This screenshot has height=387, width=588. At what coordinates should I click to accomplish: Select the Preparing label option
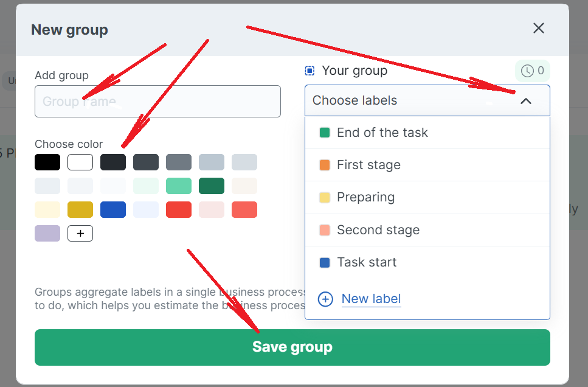(366, 197)
